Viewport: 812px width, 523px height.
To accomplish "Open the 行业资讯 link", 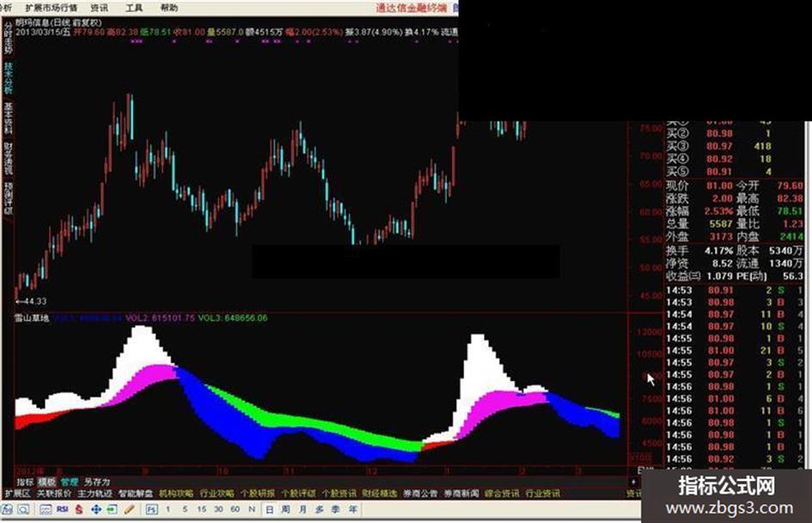I will [x=542, y=494].
